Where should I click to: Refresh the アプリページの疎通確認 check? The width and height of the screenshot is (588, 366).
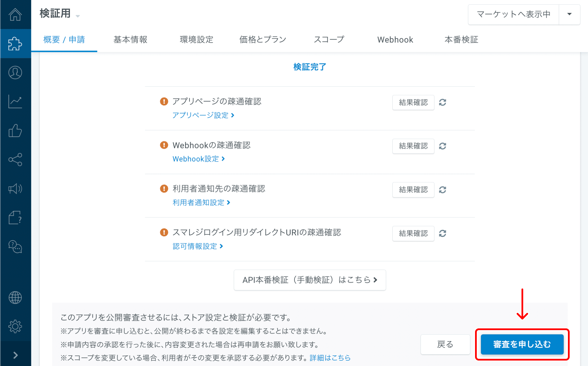(443, 102)
